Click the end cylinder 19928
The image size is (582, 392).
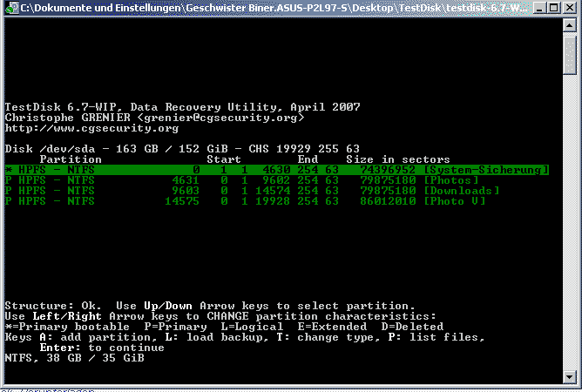(x=273, y=201)
